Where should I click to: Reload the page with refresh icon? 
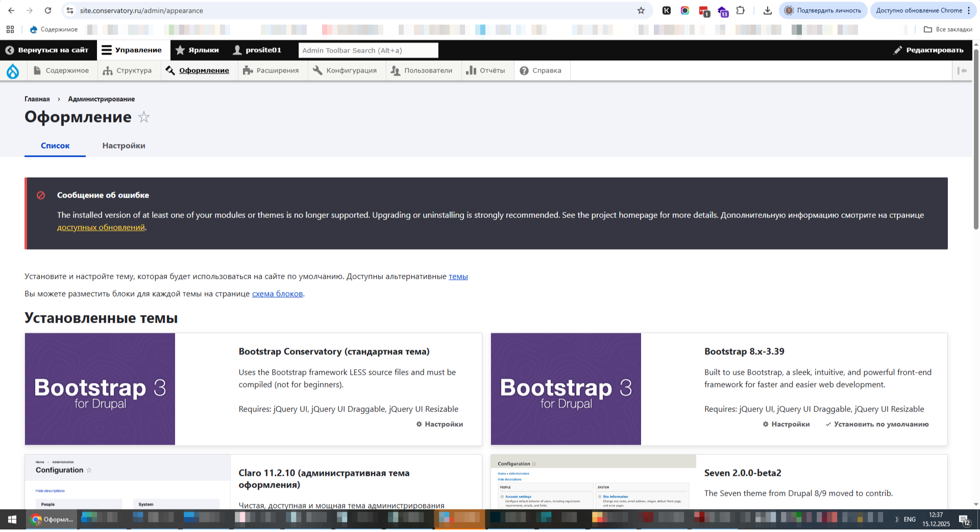pos(48,10)
